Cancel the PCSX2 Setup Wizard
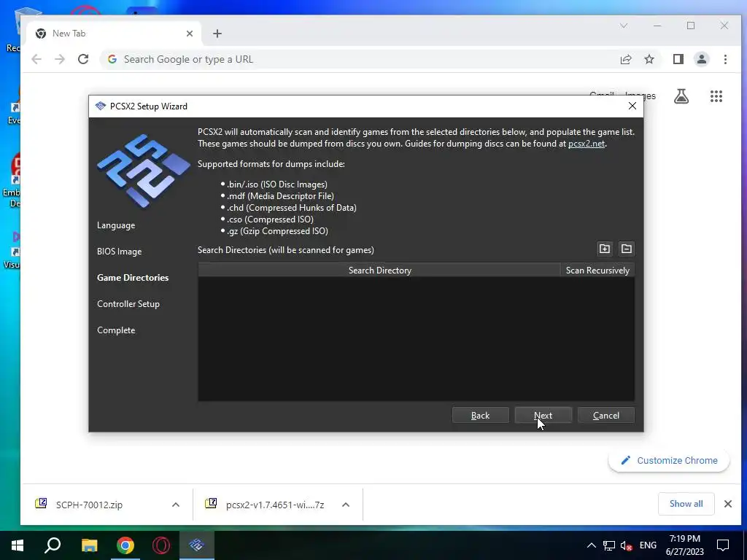 coord(606,415)
